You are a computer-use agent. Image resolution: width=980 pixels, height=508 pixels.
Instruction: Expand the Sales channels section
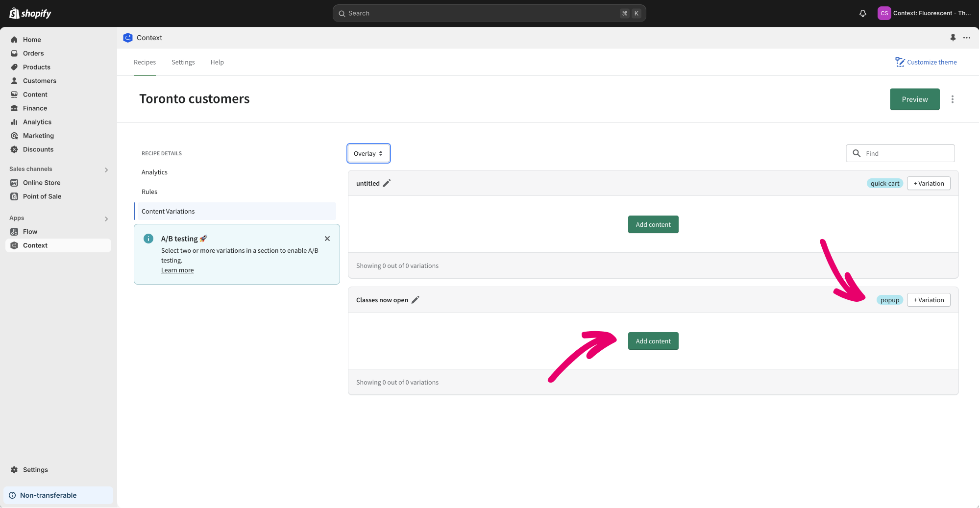[106, 169]
